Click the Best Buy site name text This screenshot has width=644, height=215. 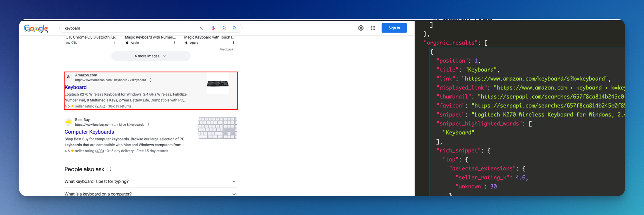coord(82,120)
